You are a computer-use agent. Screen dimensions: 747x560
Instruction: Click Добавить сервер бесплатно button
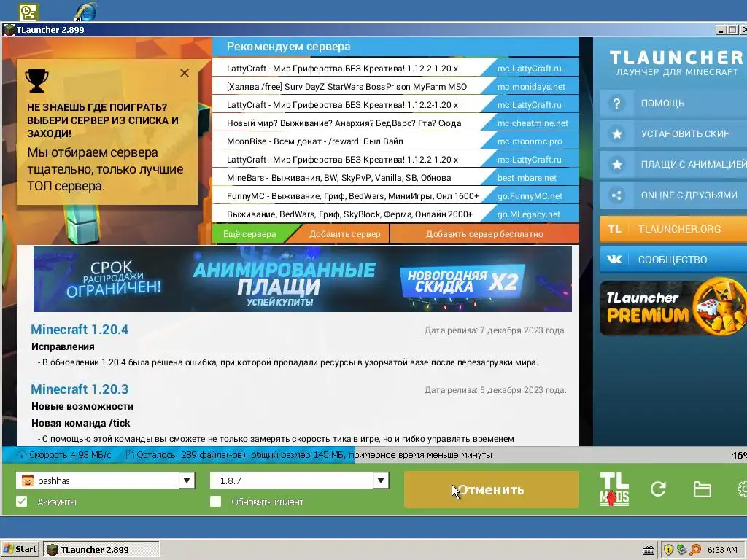[484, 234]
